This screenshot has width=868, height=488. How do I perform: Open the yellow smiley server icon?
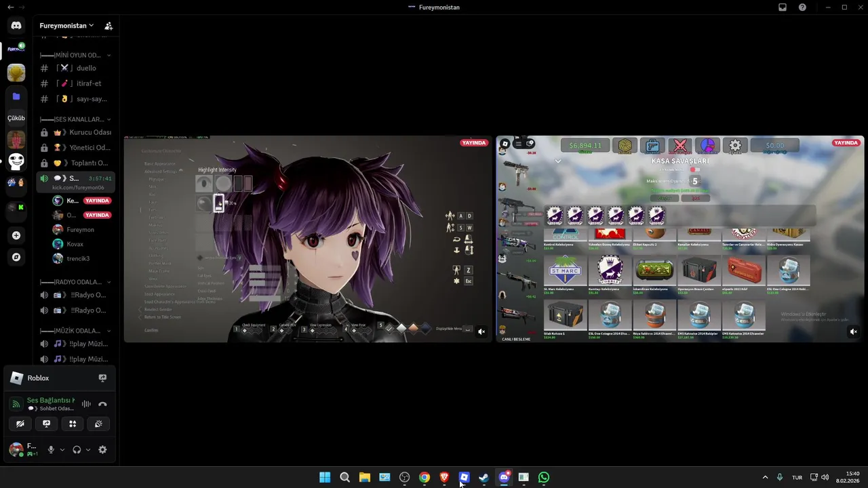(x=16, y=73)
